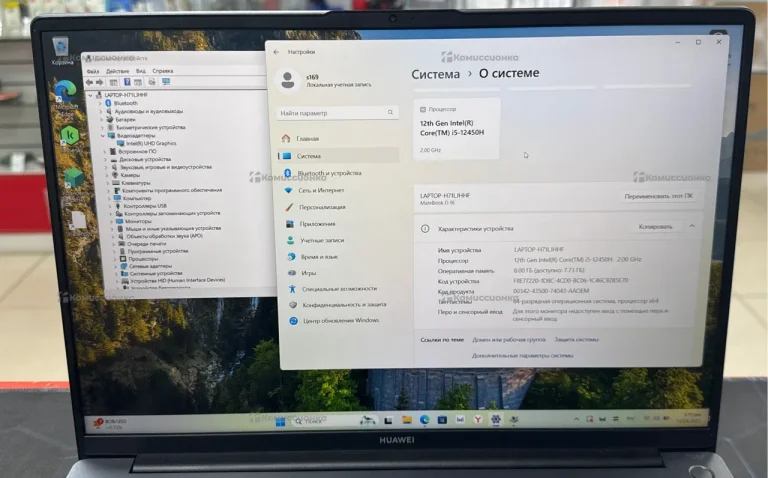Expand the Мониторы category
Viewport: 768px width, 478px height.
click(112, 221)
